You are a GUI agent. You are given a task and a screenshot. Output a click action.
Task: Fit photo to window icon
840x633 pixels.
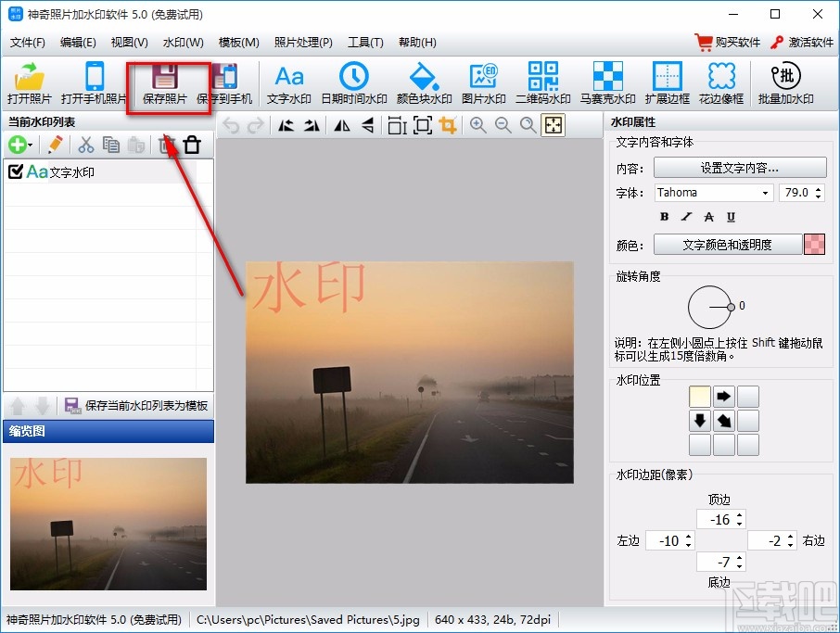pyautogui.click(x=553, y=126)
